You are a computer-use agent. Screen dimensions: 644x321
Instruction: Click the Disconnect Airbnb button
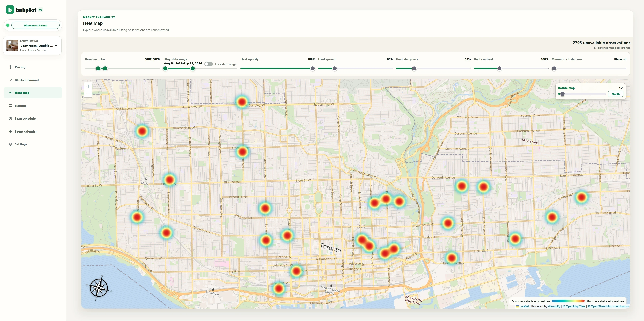(x=35, y=25)
